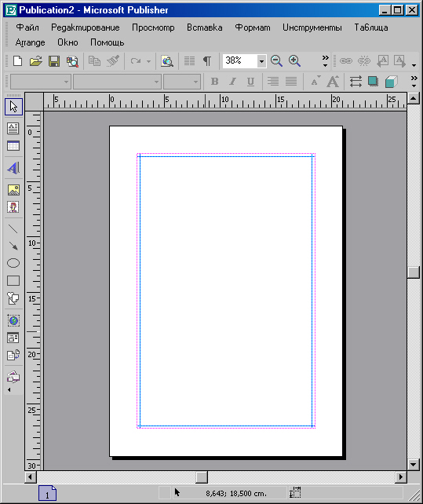This screenshot has height=504, width=423.
Task: Click the vertical scrollbar down arrow
Action: [413, 464]
